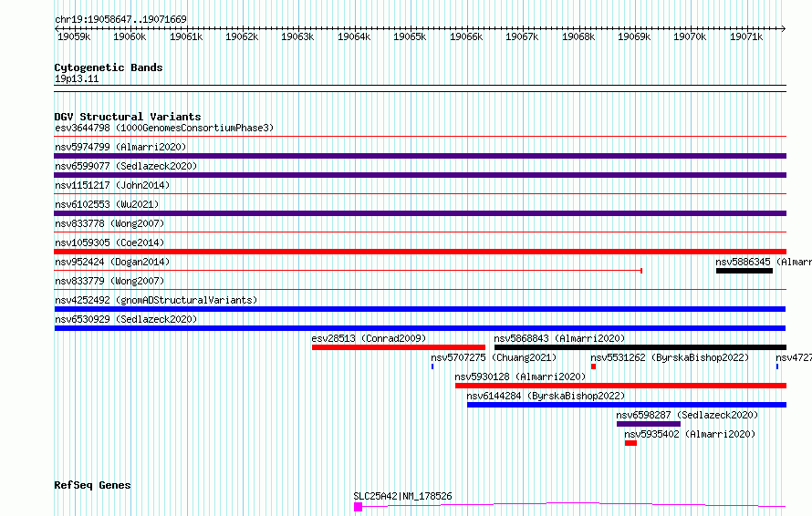Click the red bar of nsv1059305 (Coe2014)
This screenshot has width=812, height=516.
(x=420, y=252)
